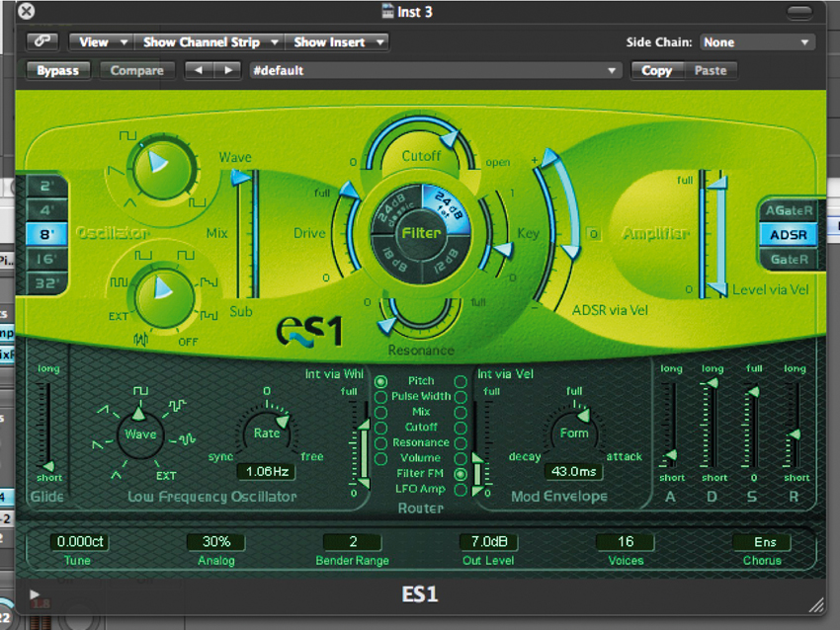
Task: Open the Show Channel Strip dropdown
Action: 209,41
